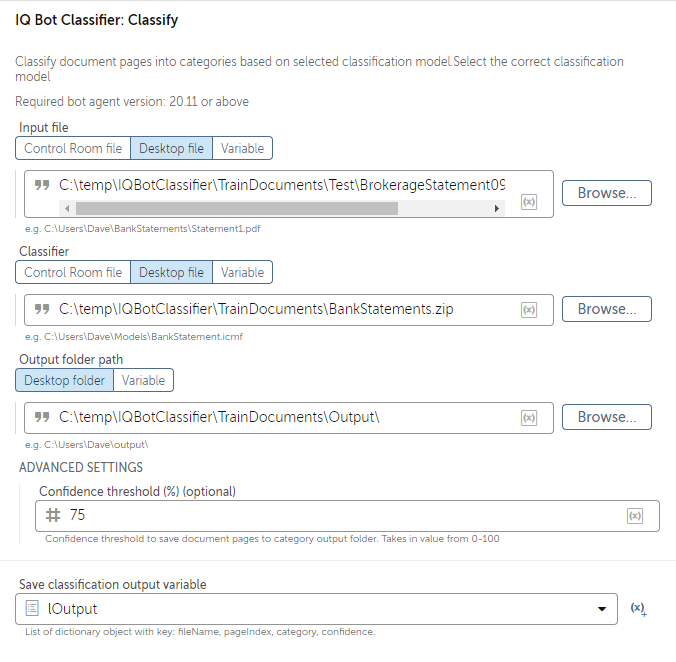Screen dimensions: 676x662
Task: Insert variable icon in Confidence threshold field
Action: click(x=635, y=516)
